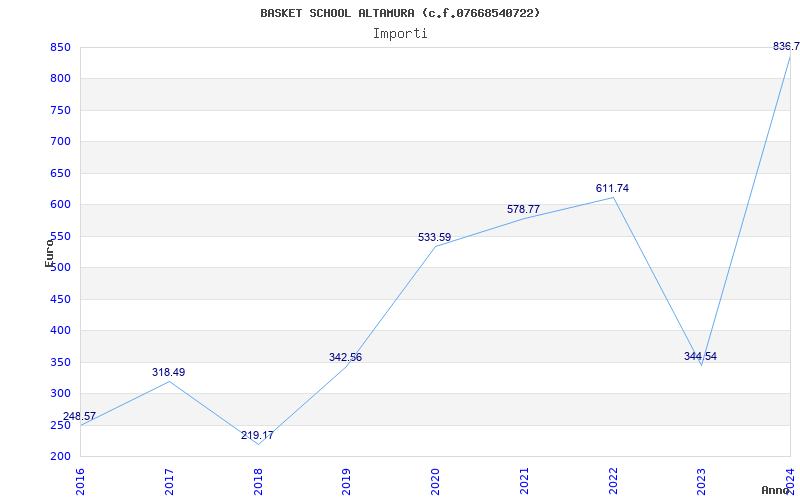Click the 250 y-axis tick label
This screenshot has height=500, width=800.
click(60, 426)
